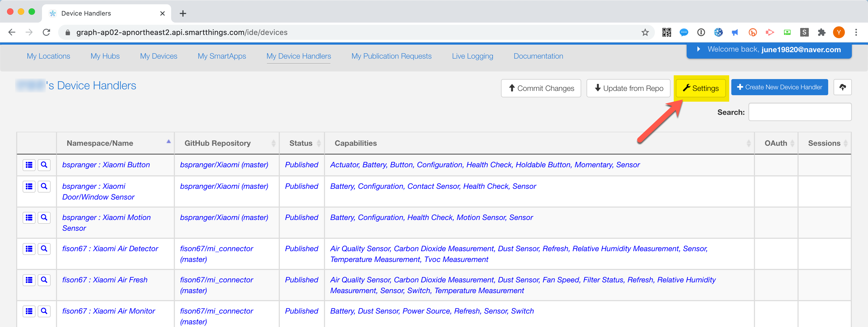Open bspranger : Xiaomi Motion Sensor handler
Viewport: 868px width, 327px height.
click(107, 223)
